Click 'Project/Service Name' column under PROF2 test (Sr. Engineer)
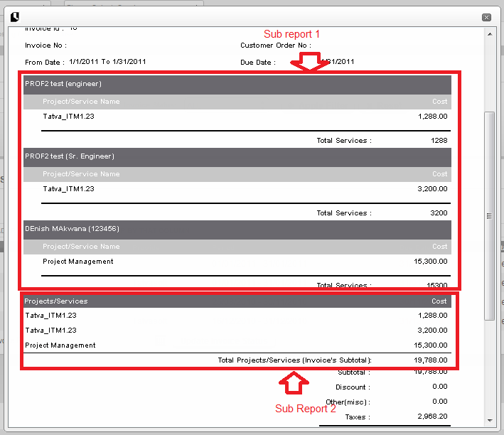This screenshot has height=435, width=504. (x=81, y=174)
